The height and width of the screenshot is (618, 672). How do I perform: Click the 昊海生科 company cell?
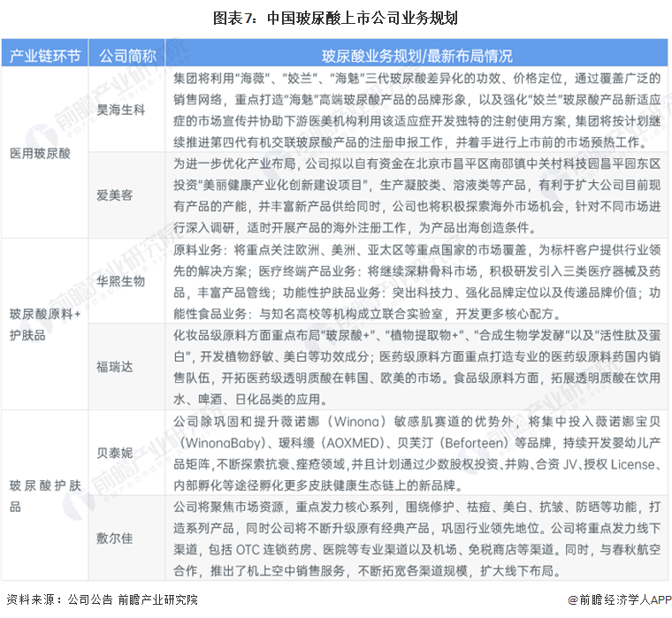[126, 110]
